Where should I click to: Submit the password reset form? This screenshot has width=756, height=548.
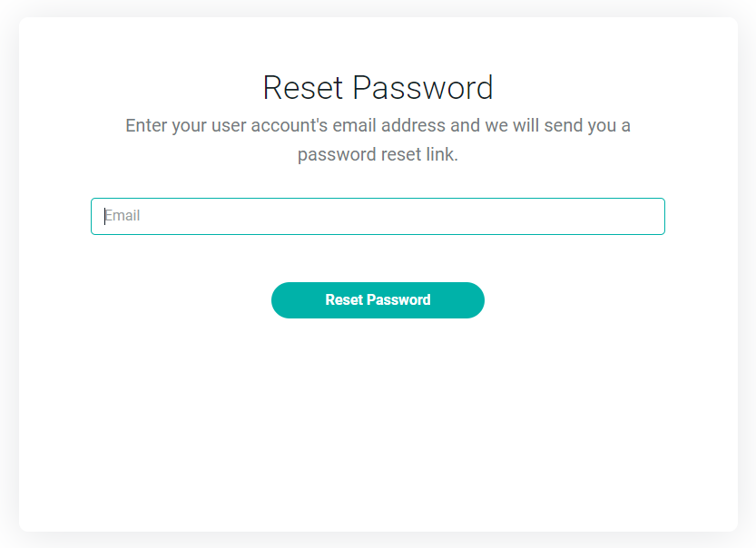378,300
